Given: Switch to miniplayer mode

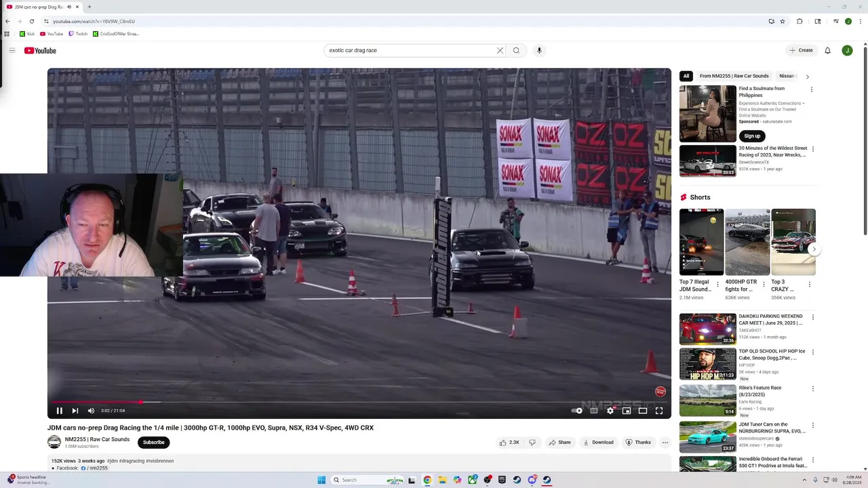Looking at the screenshot, I should click(x=627, y=411).
